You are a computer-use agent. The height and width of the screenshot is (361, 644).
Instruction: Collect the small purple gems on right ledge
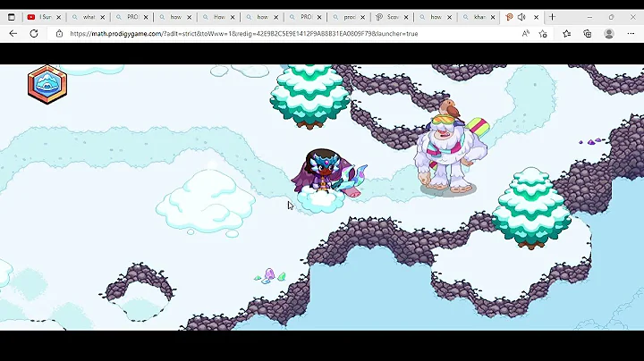point(591,141)
